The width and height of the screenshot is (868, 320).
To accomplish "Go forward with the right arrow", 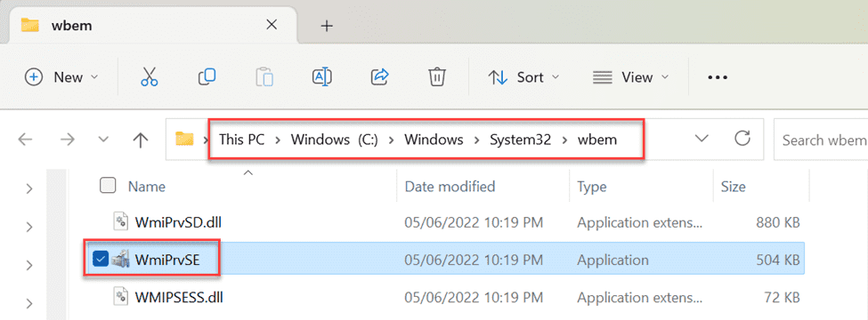I will [x=67, y=140].
